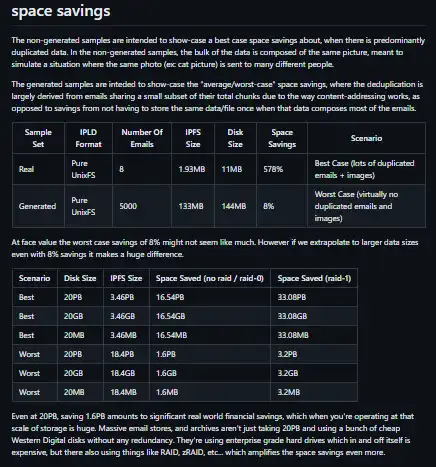The image size is (436, 467).
Task: Select the "Space Saved (raid-1)" header
Action: [314, 278]
